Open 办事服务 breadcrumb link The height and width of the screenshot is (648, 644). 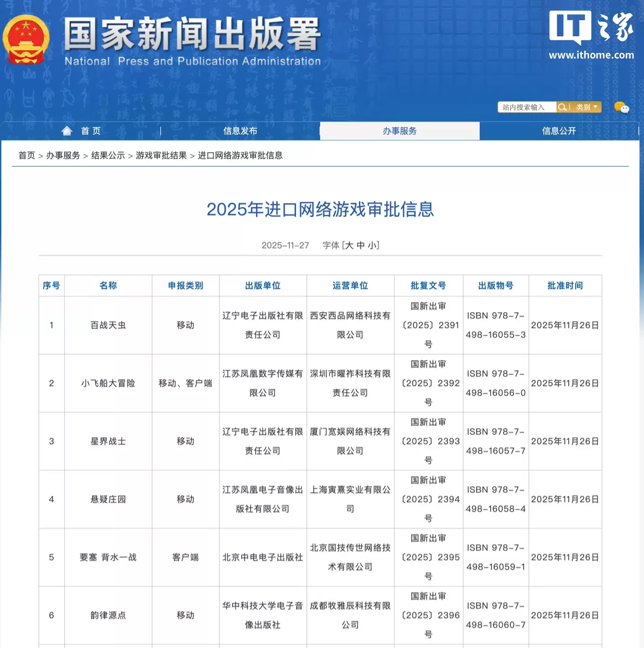point(63,155)
